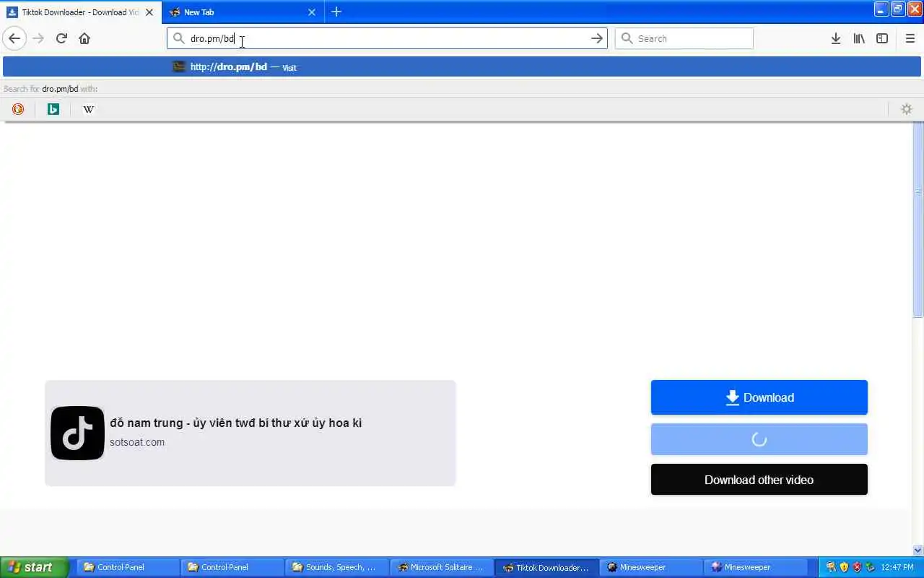Open the sotsoat.com link

(x=137, y=442)
